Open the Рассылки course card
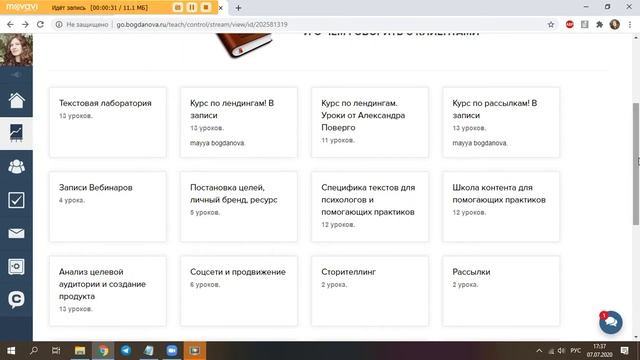This screenshot has height=360, width=640. coord(501,291)
